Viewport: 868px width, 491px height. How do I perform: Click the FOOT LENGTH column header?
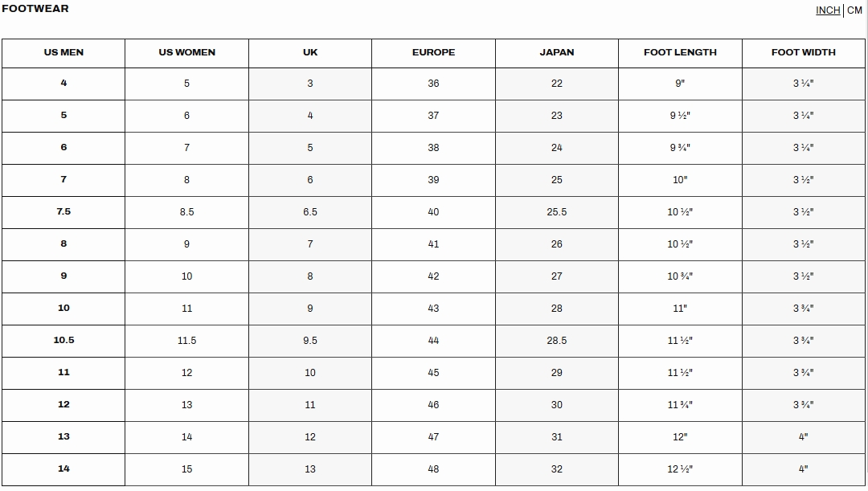point(680,52)
